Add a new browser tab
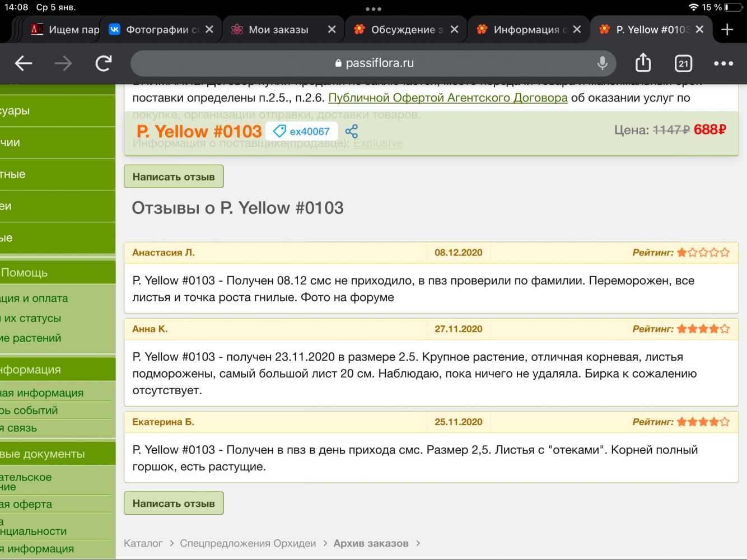Viewport: 747px width, 560px height. coord(727,30)
